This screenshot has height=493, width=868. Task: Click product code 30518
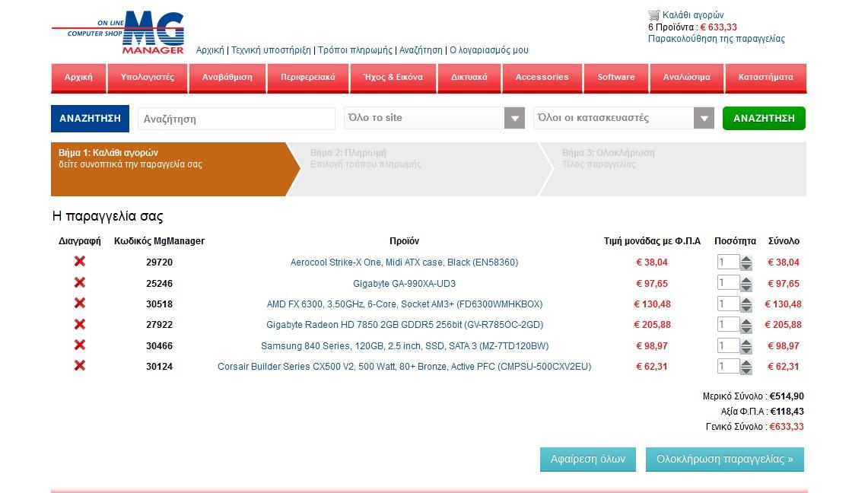[x=160, y=304]
